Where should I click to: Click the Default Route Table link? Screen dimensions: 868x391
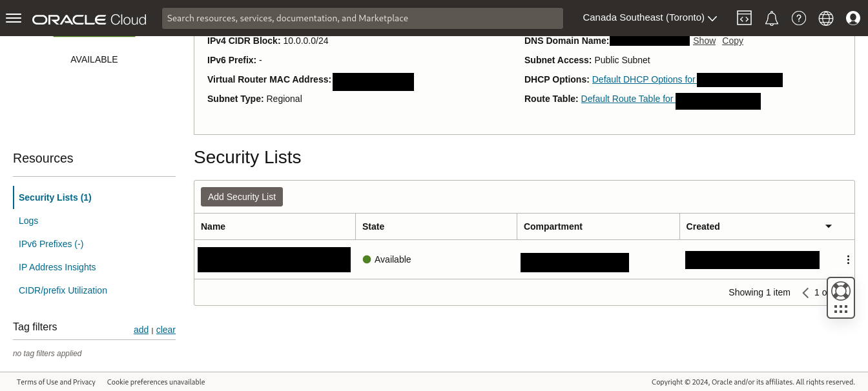pyautogui.click(x=627, y=99)
